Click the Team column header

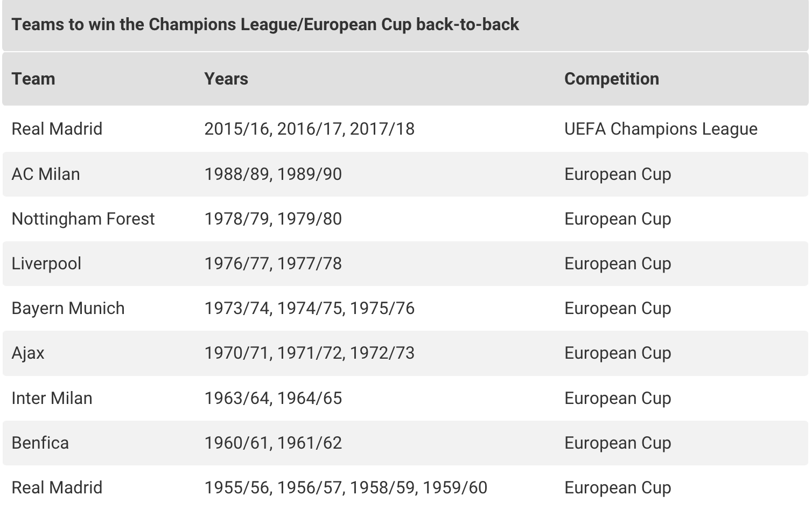[33, 79]
